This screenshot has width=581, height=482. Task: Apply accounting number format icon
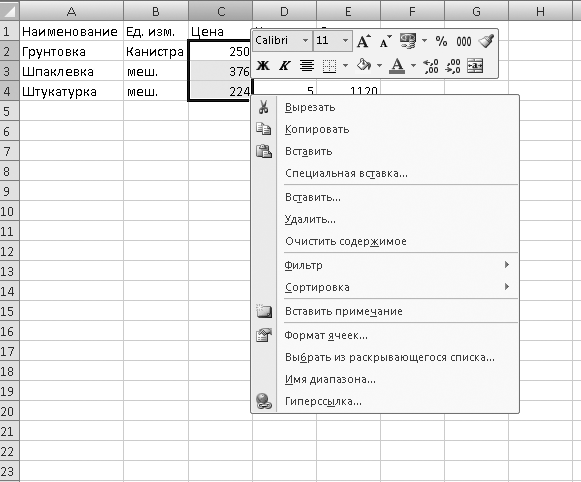tap(408, 41)
